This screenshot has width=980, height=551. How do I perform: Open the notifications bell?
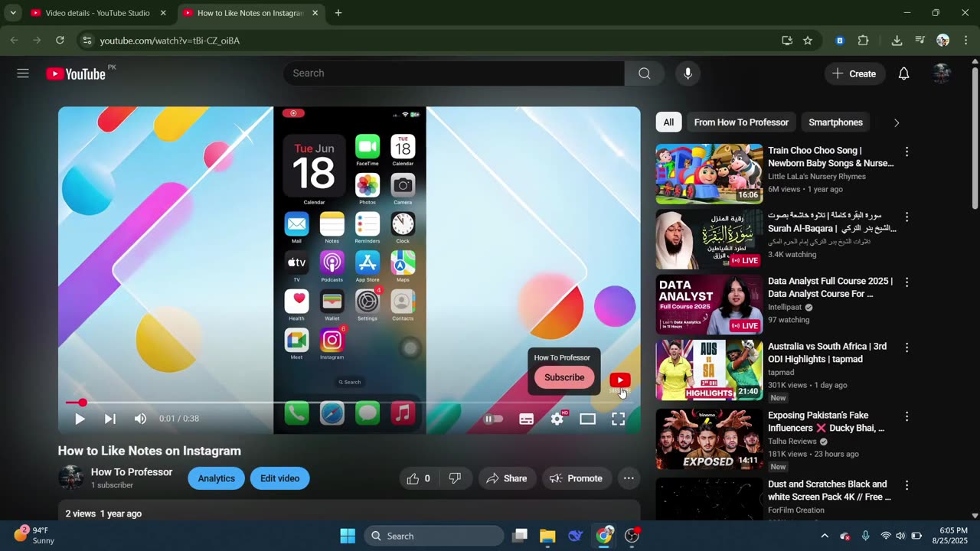[903, 73]
